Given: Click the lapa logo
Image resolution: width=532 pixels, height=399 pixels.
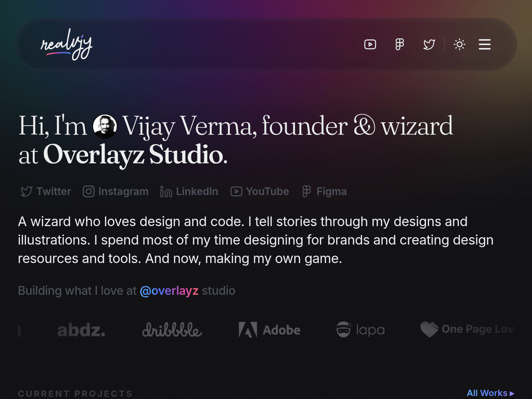Looking at the screenshot, I should 360,330.
